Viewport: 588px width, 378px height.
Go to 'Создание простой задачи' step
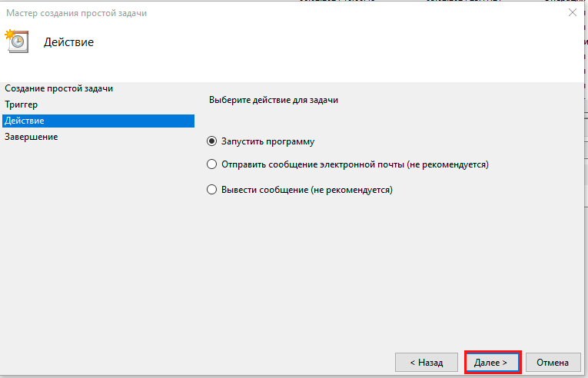pyautogui.click(x=58, y=88)
